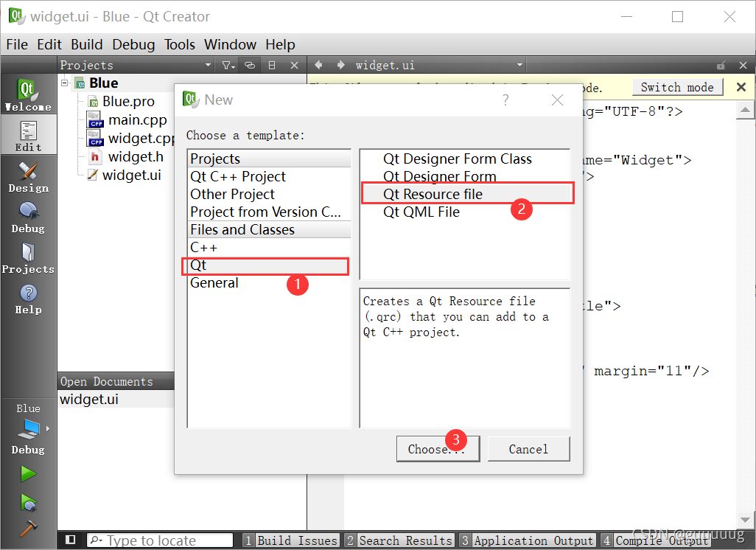Image resolution: width=756 pixels, height=550 pixels.
Task: Switch to Edit mode
Action: click(x=29, y=135)
